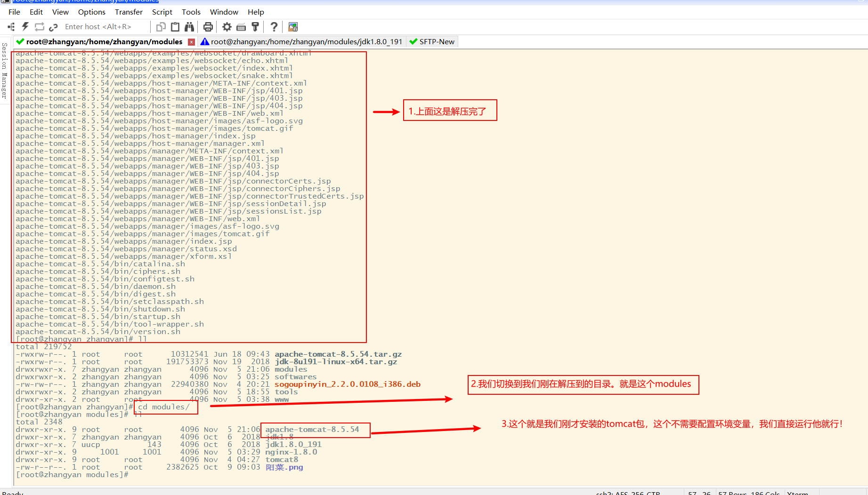Viewport: 868px width, 495px height.
Task: Click the Print icon
Action: 208,27
